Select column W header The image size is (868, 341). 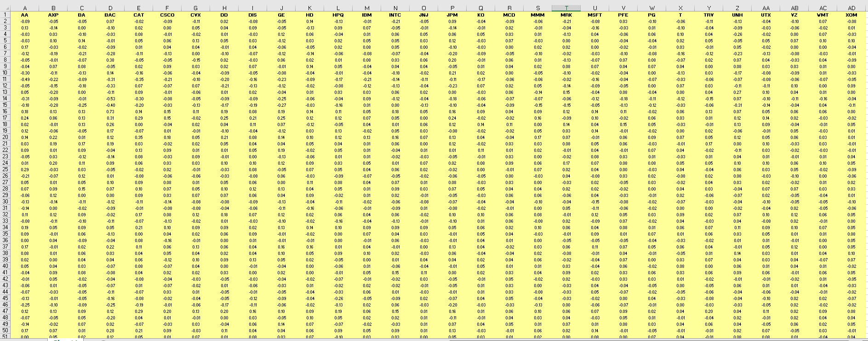pos(652,8)
